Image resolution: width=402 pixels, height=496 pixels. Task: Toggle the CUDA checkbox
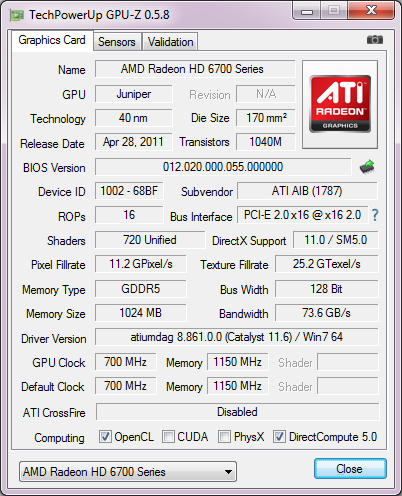click(168, 436)
